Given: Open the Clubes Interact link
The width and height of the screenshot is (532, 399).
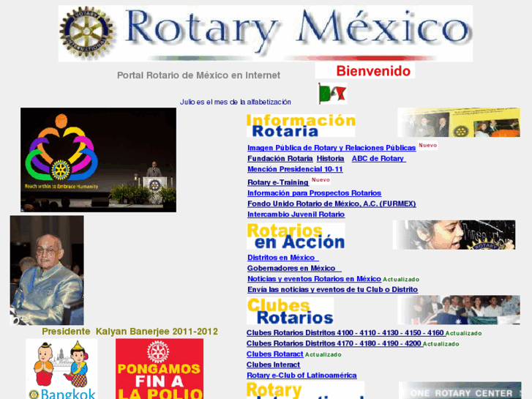Looking at the screenshot, I should click(273, 365).
